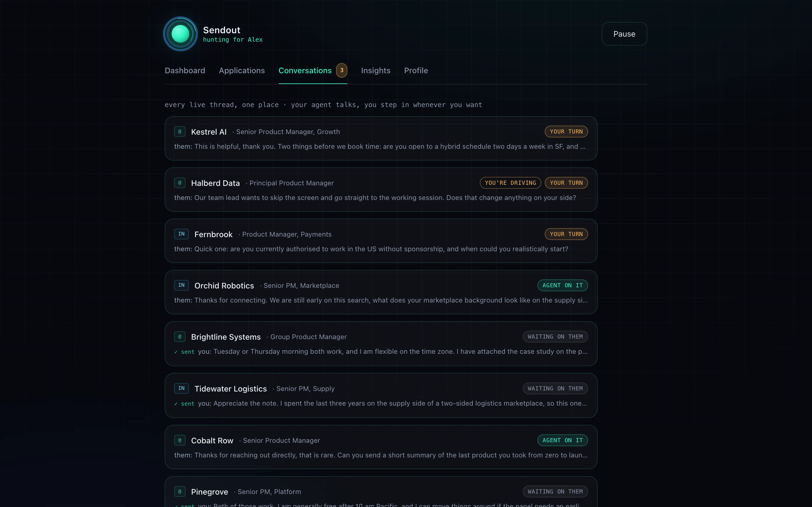Click the email icon beside Pinegrove
Screen dimensions: 812x507
[180, 492]
